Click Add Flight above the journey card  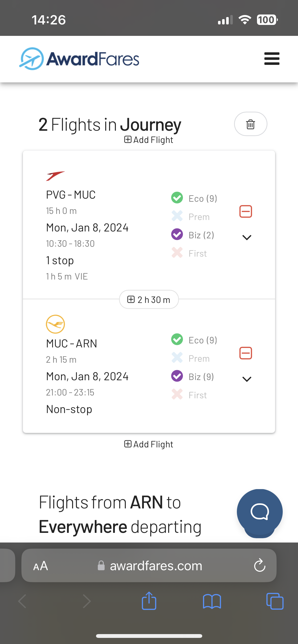click(149, 140)
